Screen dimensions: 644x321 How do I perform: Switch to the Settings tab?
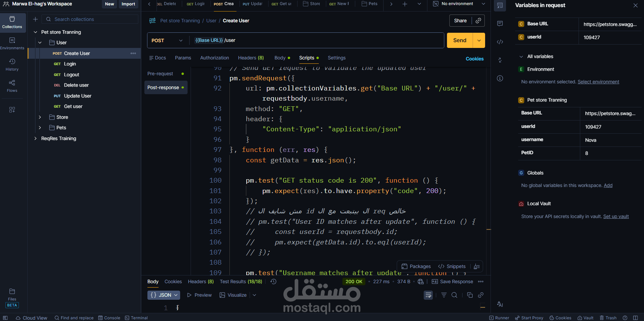(x=337, y=58)
